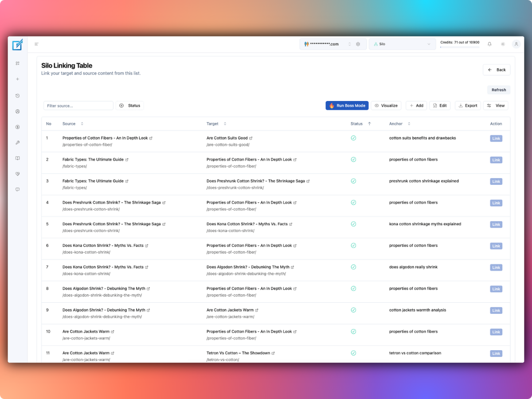The height and width of the screenshot is (399, 532).
Task: Open source Does Kona Cotton Shrink in row 7
Action: click(x=103, y=267)
